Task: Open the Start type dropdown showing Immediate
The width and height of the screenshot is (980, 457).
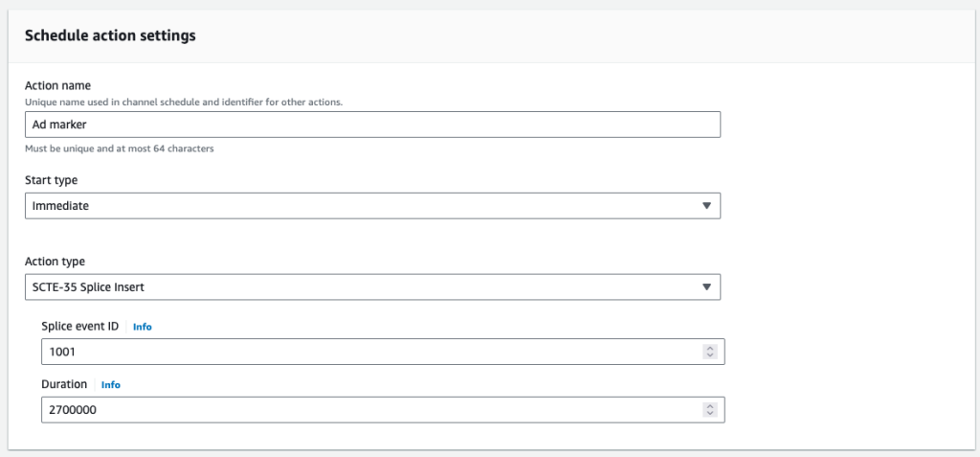Action: pyautogui.click(x=372, y=205)
